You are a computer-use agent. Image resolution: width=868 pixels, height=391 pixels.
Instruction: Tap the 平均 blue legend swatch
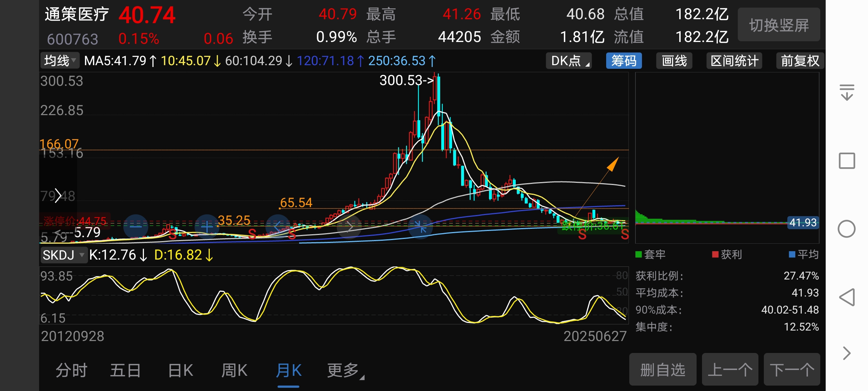pos(792,255)
